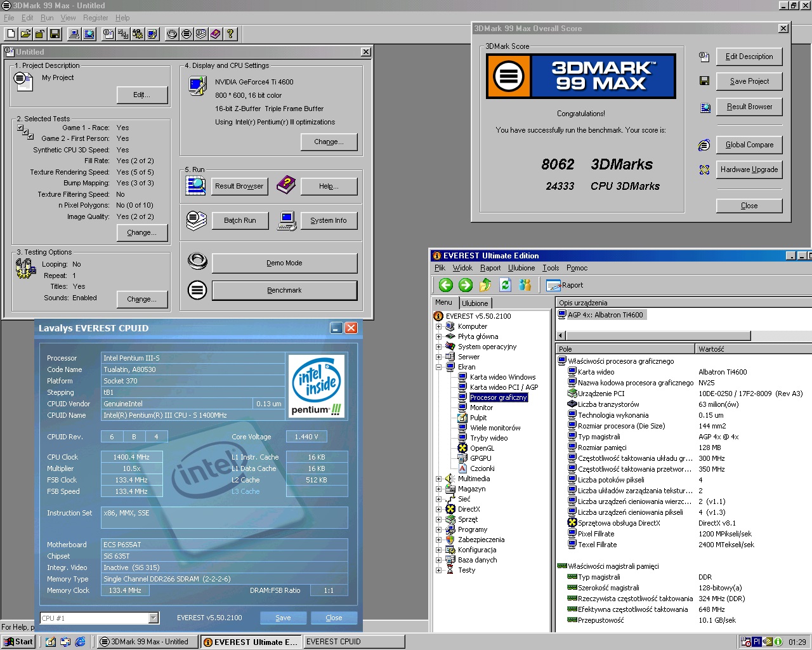Open the CPU #1 dropdown in EVEREST CPUID

coord(153,618)
